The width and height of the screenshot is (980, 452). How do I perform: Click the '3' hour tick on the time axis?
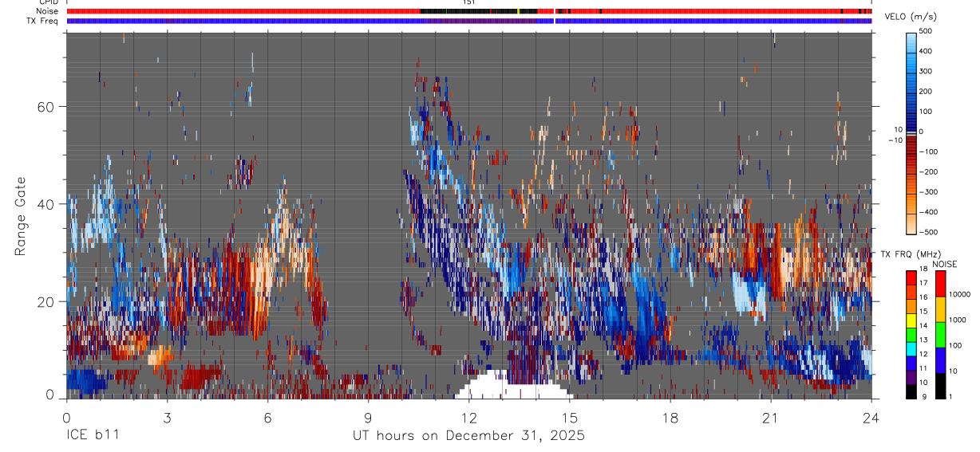click(167, 418)
